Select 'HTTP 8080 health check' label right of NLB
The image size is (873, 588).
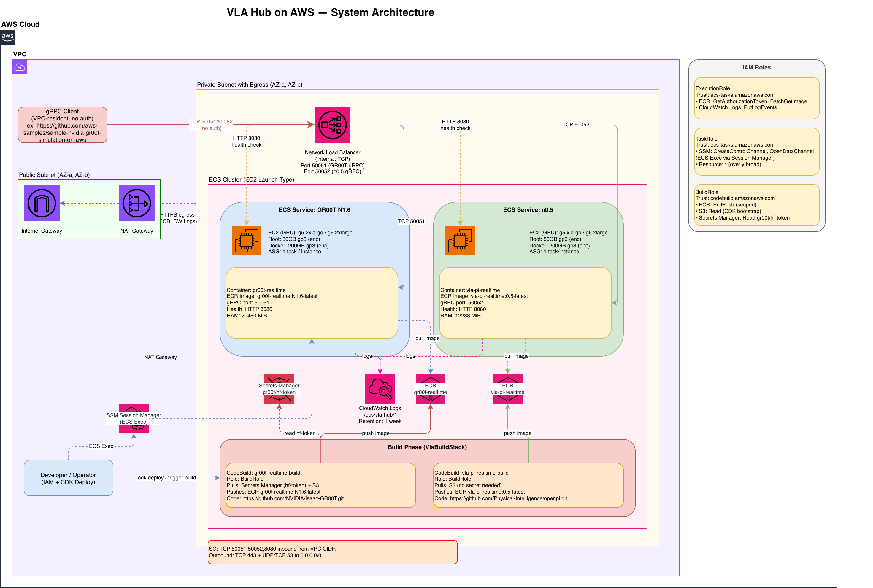(x=455, y=125)
